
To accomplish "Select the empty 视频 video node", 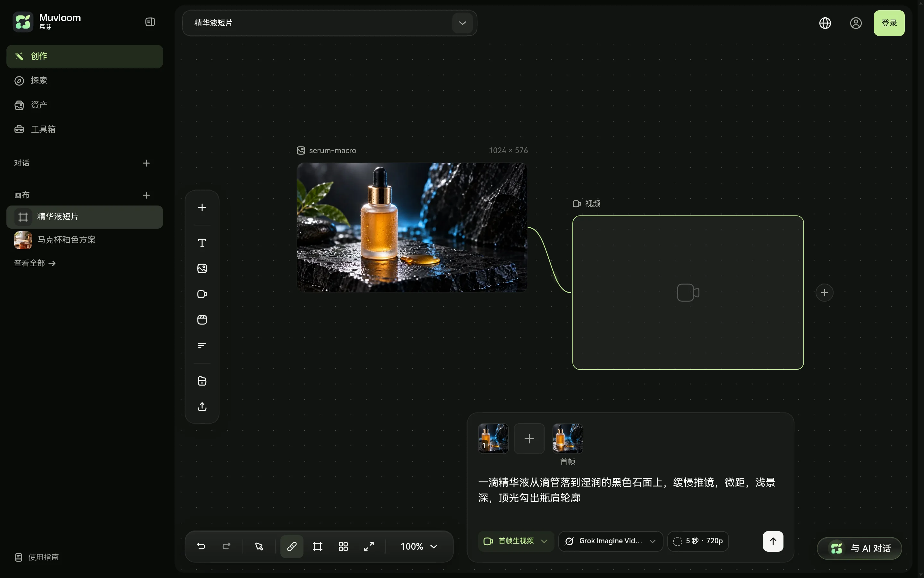I will coord(688,293).
